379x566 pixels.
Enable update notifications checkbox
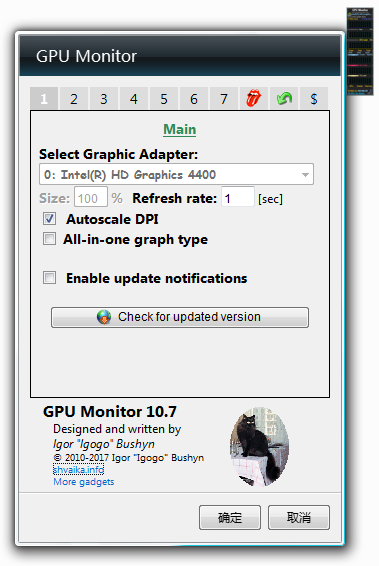pos(49,278)
